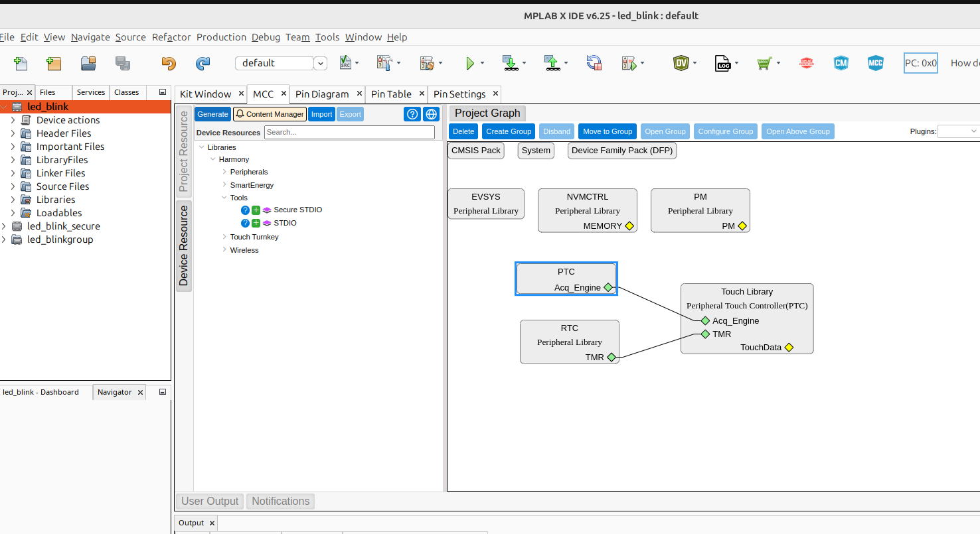980x534 pixels.
Task: Click the CM toolbar icon
Action: coord(841,63)
